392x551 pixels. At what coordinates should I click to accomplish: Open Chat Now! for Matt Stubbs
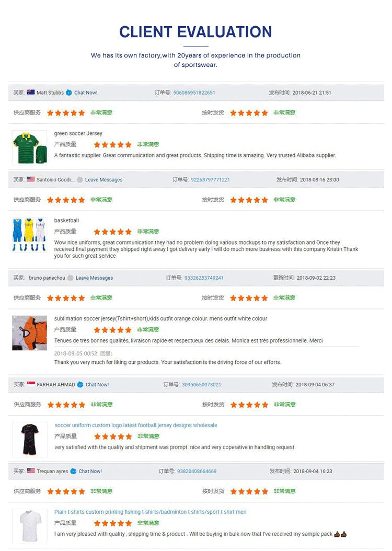point(86,93)
